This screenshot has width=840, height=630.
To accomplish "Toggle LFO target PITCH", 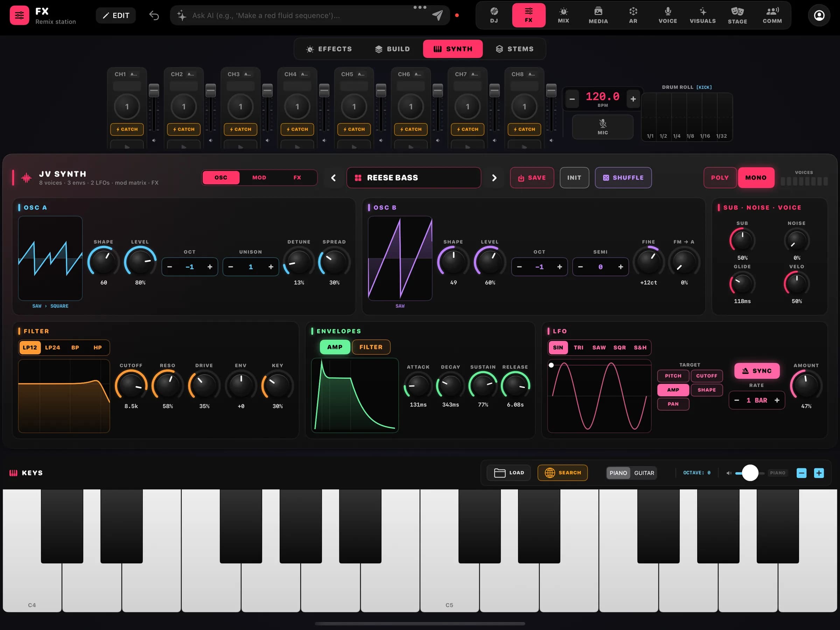I will point(673,376).
